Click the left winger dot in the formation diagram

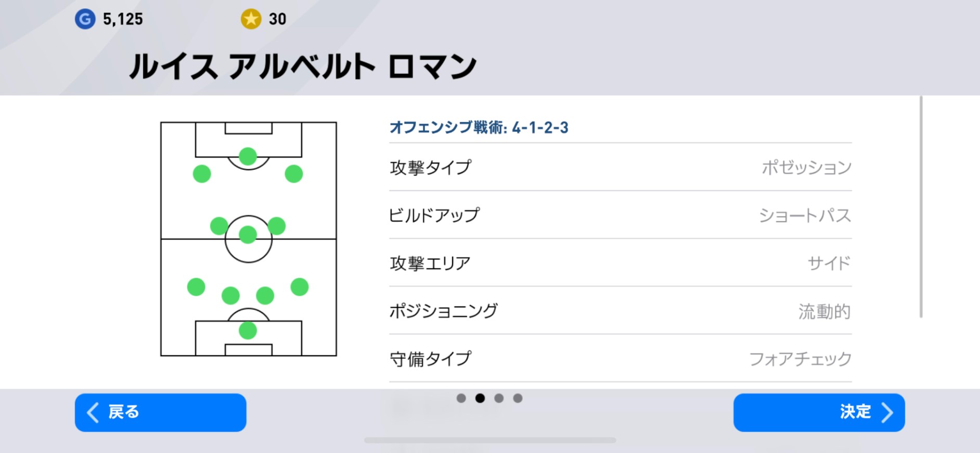click(201, 172)
